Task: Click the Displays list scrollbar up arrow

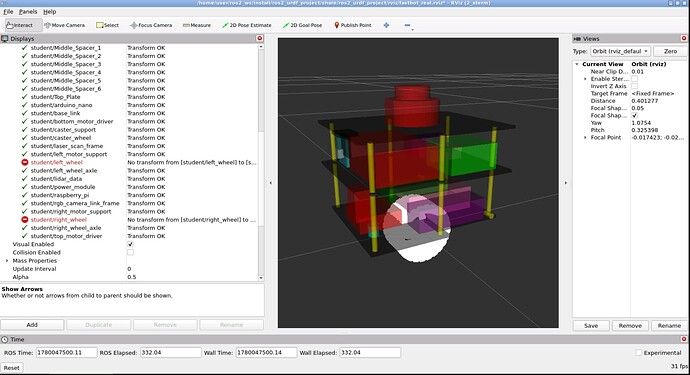Action: [261, 46]
